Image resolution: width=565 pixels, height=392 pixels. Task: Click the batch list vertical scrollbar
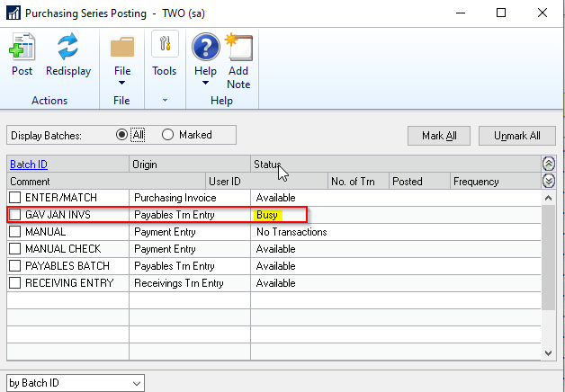tap(549, 270)
